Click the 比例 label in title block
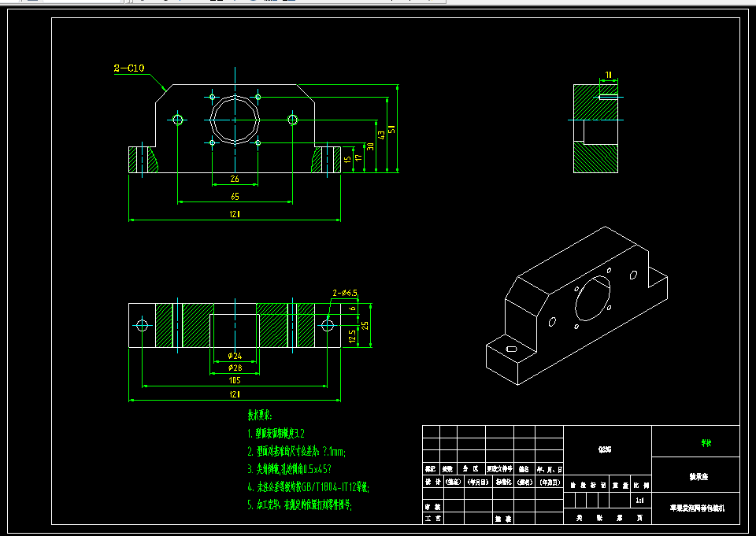Viewport: 756px width, 536px height. click(643, 486)
